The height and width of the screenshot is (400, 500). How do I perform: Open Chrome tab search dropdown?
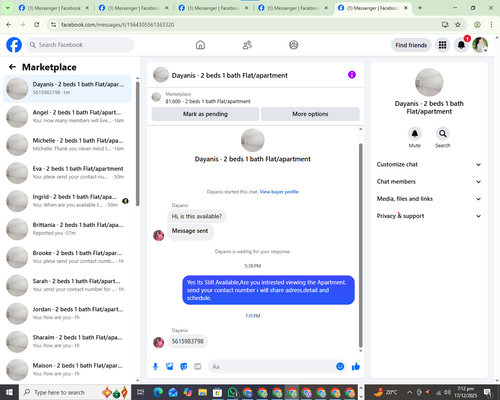tap(7, 8)
